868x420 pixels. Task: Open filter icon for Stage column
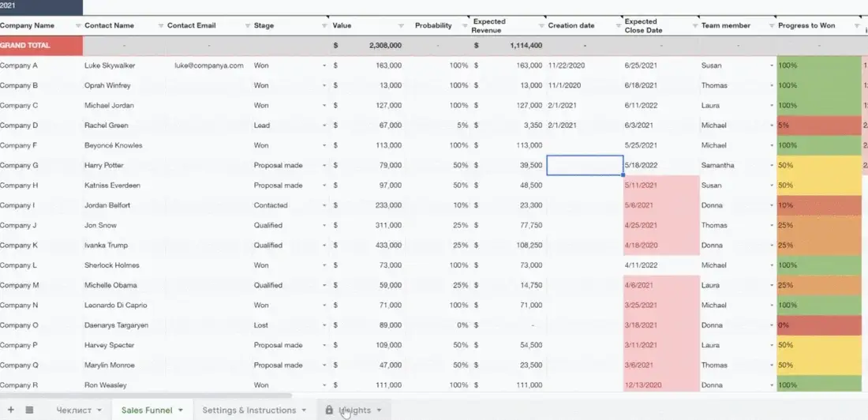click(324, 26)
